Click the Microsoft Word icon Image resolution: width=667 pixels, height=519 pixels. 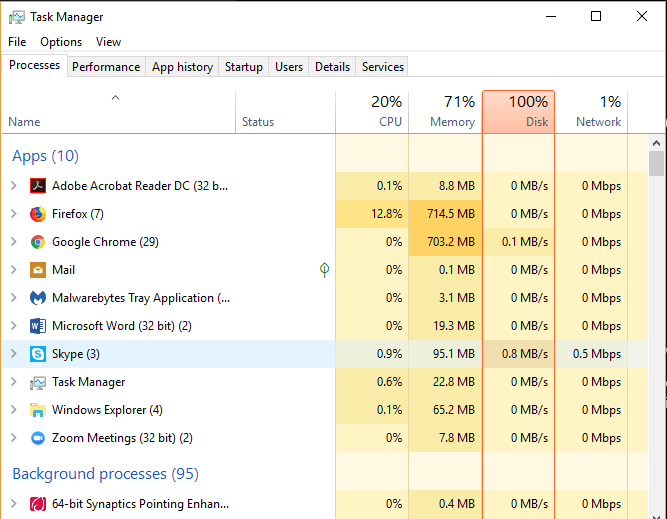[x=38, y=326]
